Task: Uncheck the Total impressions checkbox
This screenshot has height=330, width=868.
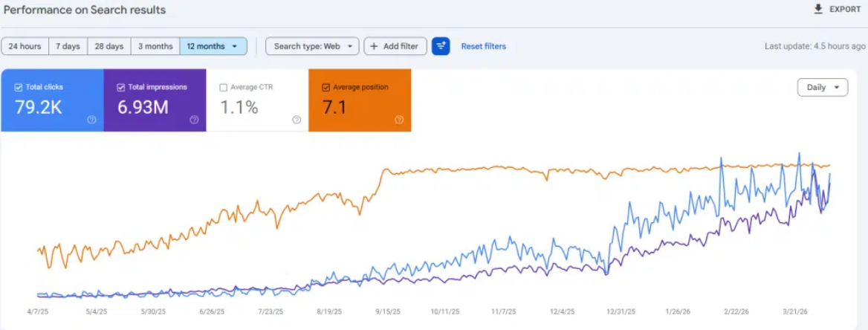Action: pos(120,87)
